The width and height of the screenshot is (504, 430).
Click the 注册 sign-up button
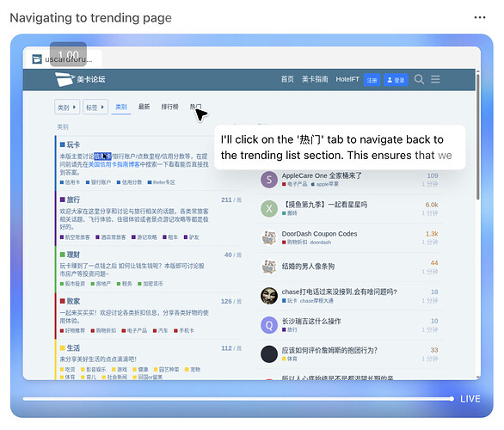pyautogui.click(x=372, y=80)
